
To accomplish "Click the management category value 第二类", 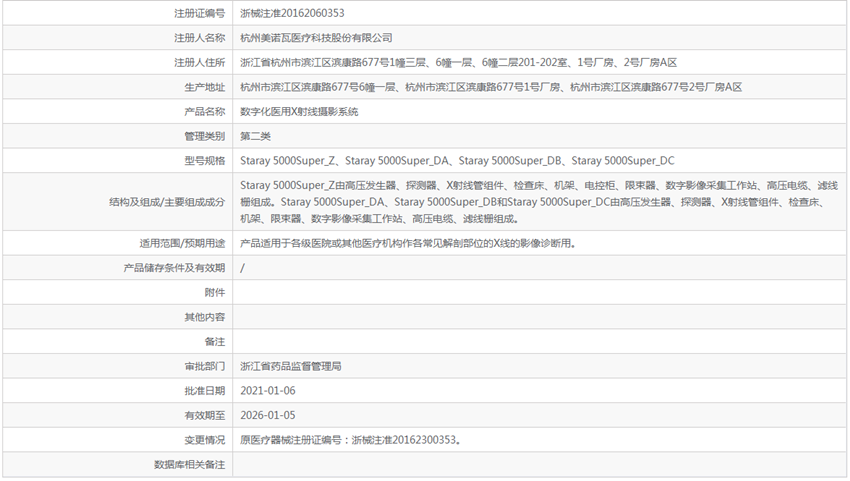I will [x=255, y=136].
